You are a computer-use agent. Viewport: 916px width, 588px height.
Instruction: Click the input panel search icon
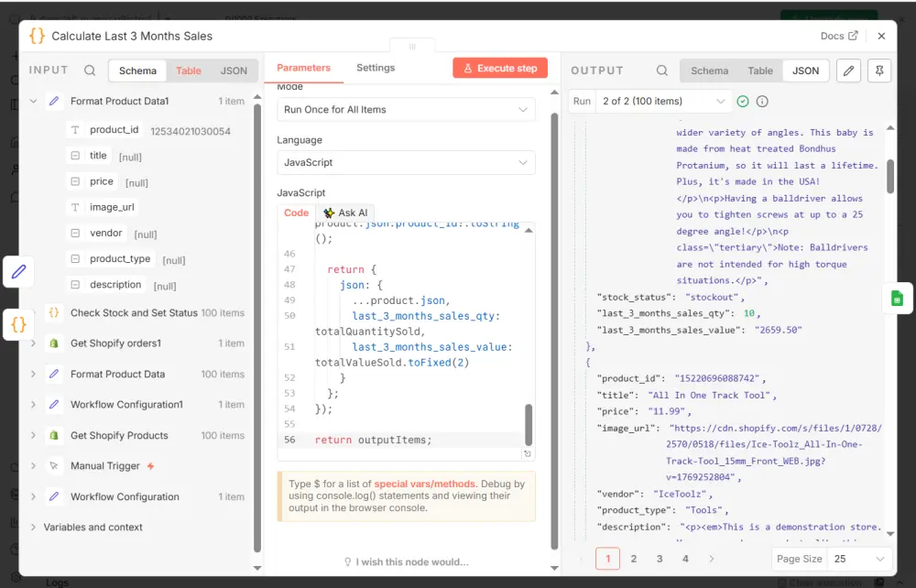click(x=90, y=71)
